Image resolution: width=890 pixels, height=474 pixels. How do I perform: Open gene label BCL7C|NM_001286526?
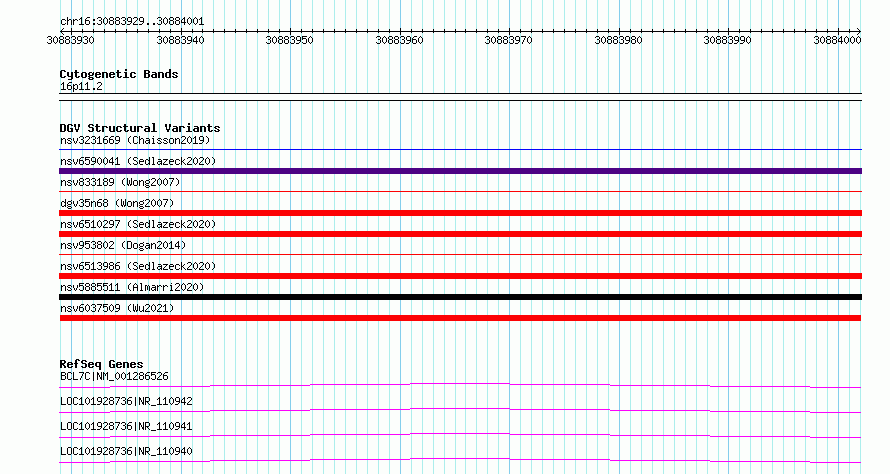tap(114, 376)
